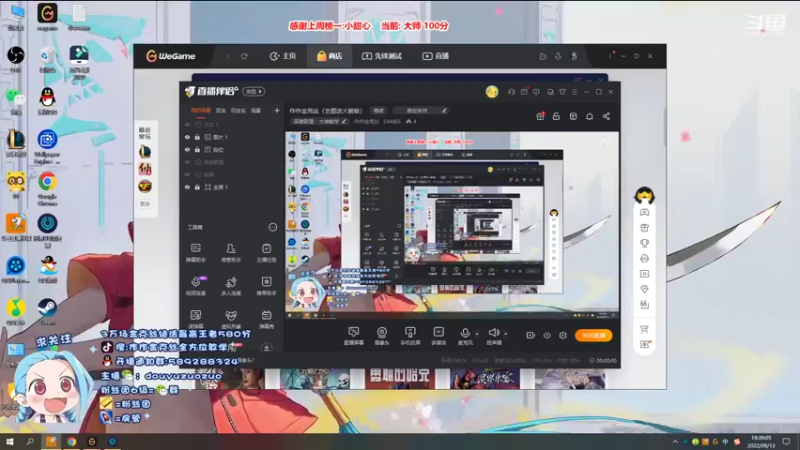Open 虚拟形象 tool
The image size is (800, 450).
point(231,319)
